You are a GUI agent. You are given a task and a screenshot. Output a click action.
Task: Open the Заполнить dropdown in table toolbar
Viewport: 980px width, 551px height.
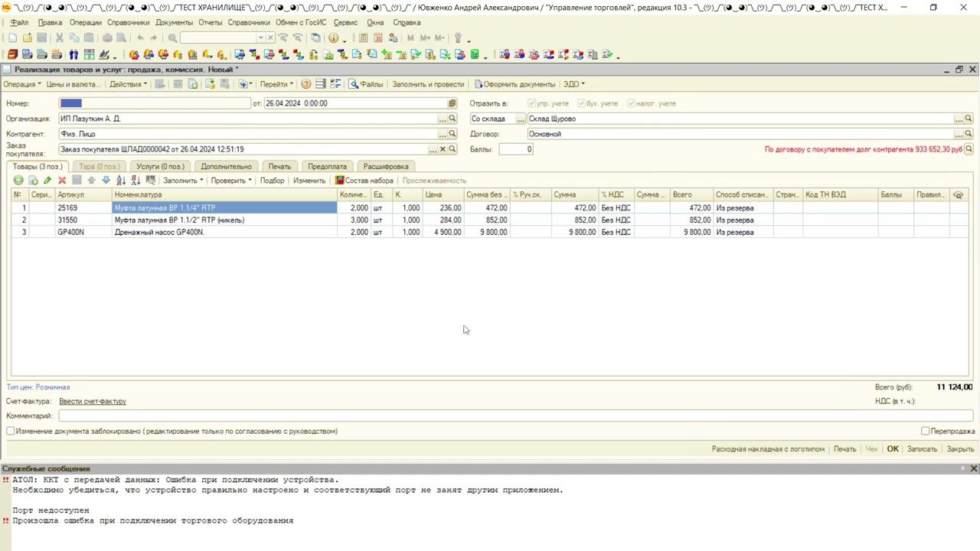point(183,181)
